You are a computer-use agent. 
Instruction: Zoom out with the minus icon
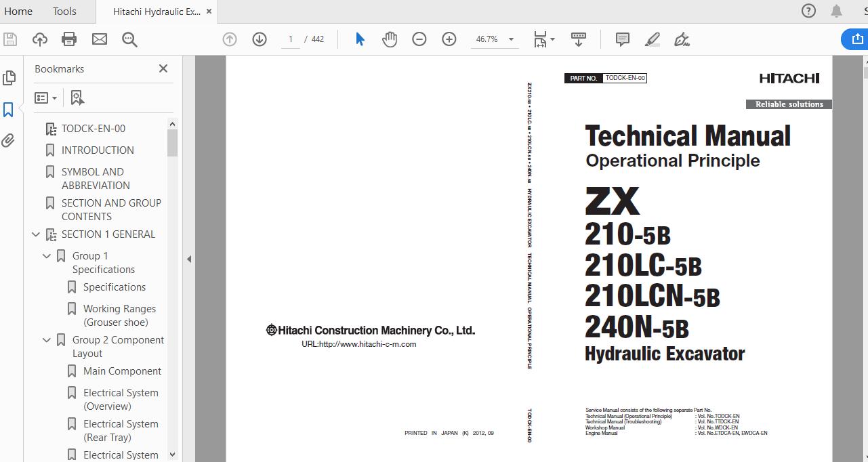(419, 39)
